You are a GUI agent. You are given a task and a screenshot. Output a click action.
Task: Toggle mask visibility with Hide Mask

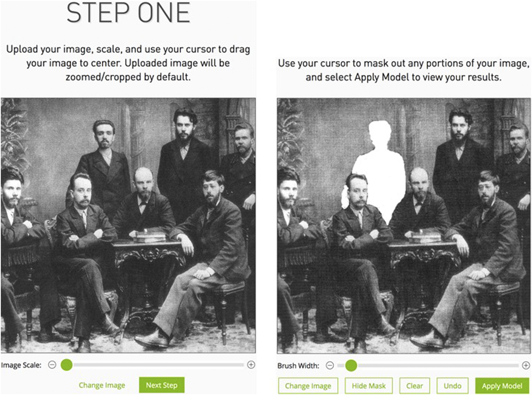pyautogui.click(x=369, y=386)
